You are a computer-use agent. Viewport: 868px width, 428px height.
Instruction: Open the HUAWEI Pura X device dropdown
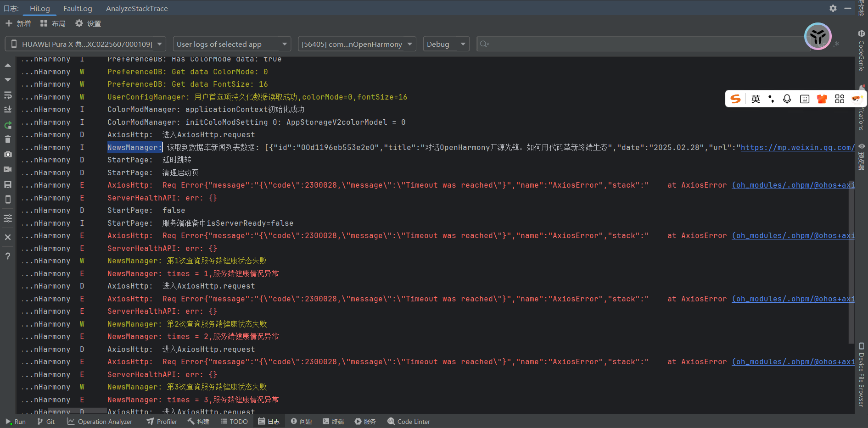tap(85, 44)
